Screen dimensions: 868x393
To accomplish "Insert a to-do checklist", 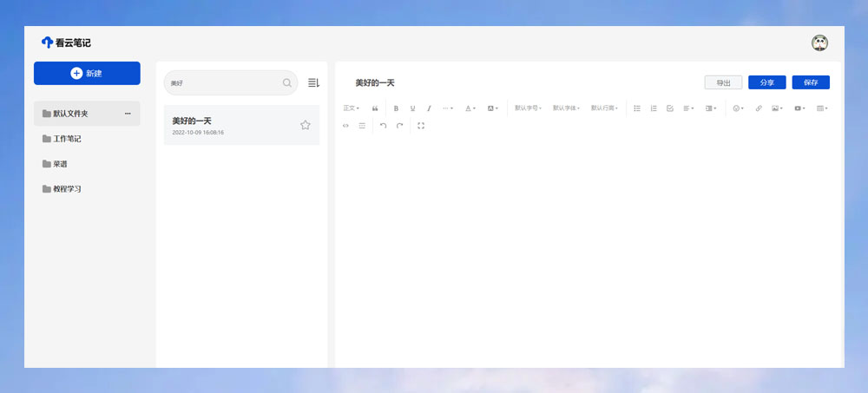I will pos(670,108).
